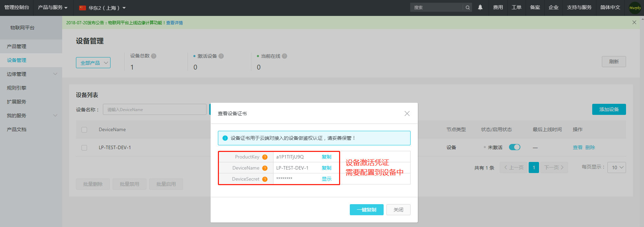The width and height of the screenshot is (644, 227).
Task: Click the search magnifier icon
Action: pyautogui.click(x=468, y=8)
